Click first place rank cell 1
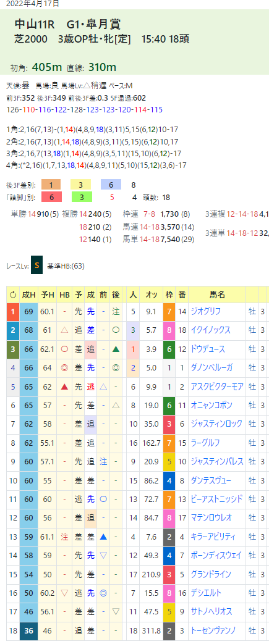This screenshot has height=644, width=269. pyautogui.click(x=13, y=312)
